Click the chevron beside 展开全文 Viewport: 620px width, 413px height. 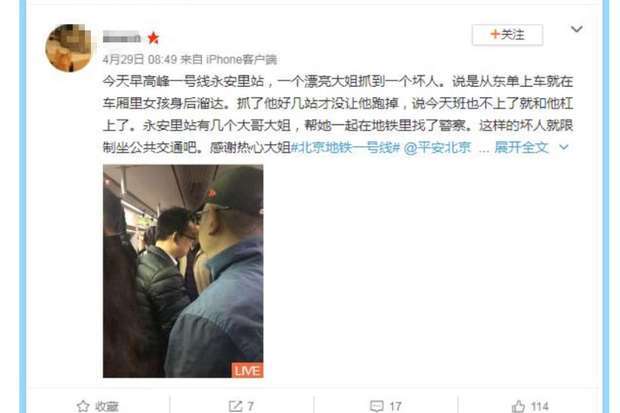tap(564, 148)
